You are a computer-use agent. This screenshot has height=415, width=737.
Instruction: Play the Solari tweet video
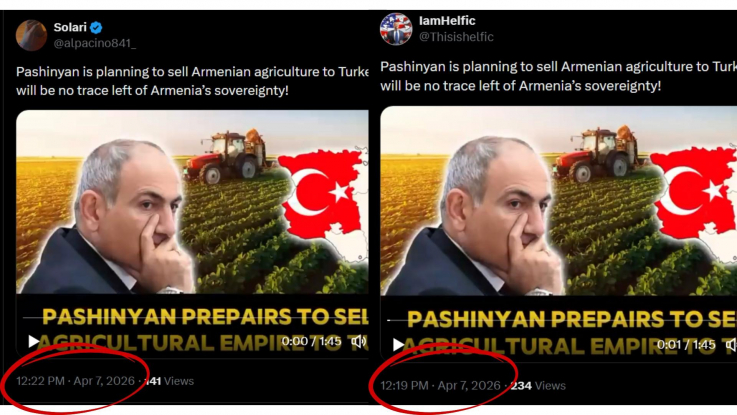pos(33,341)
